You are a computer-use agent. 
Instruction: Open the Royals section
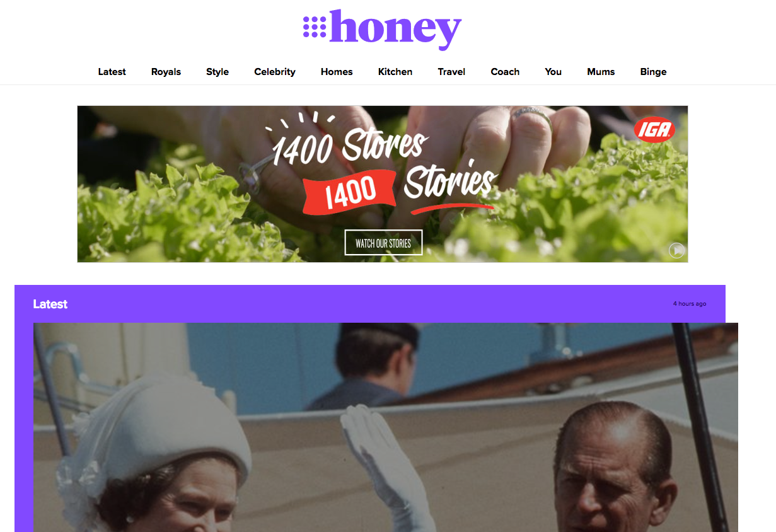(166, 72)
